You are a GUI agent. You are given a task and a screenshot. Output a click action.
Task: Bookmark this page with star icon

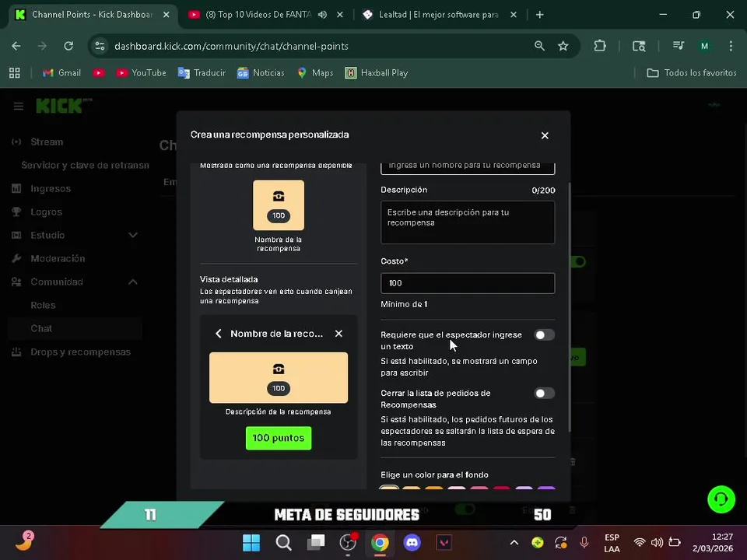563,46
